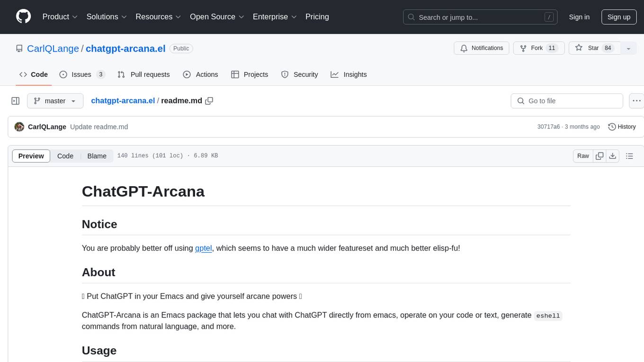
Task: Expand the Product menu
Action: click(60, 17)
